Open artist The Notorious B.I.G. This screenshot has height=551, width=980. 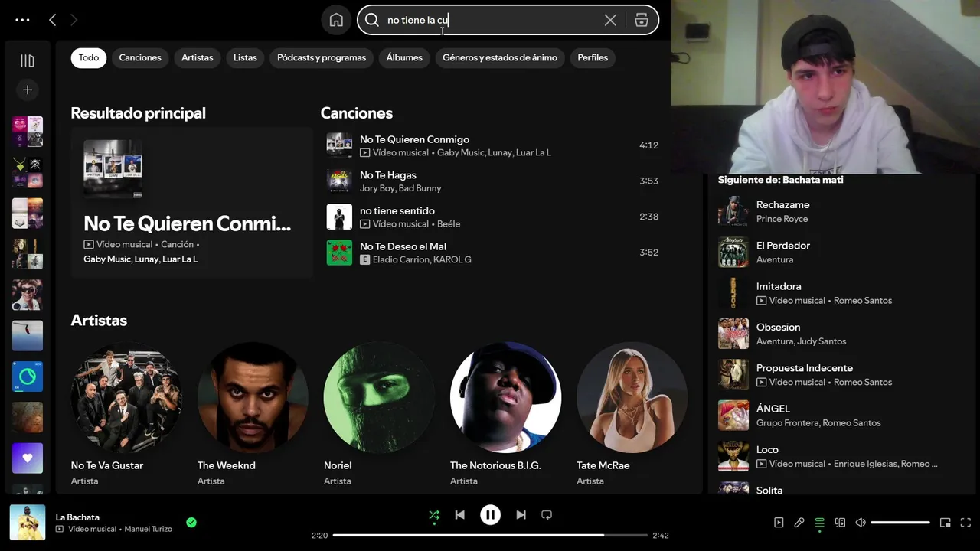coord(505,414)
